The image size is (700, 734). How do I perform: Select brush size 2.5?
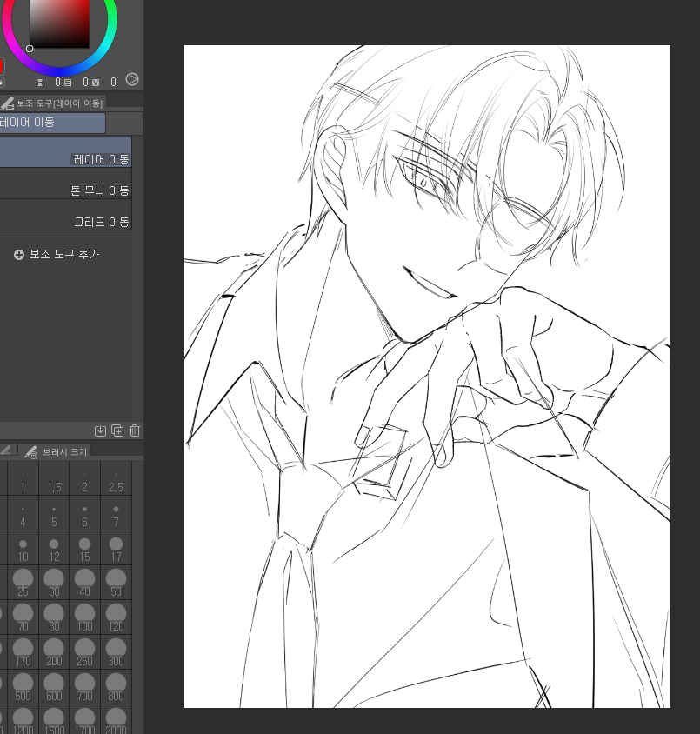pyautogui.click(x=116, y=478)
